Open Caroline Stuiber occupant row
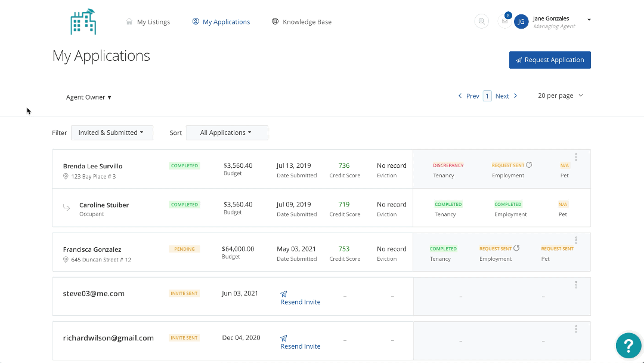The height and width of the screenshot is (363, 644). (x=104, y=205)
